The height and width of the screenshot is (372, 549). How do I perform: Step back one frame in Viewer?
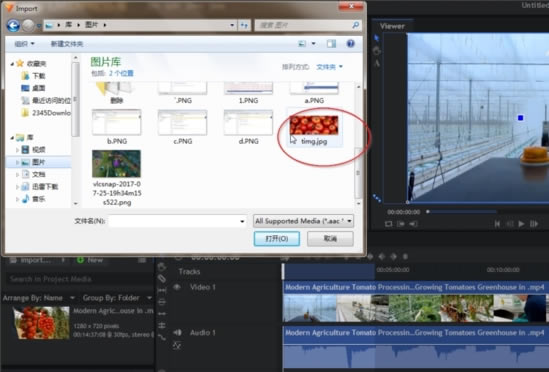pyautogui.click(x=510, y=224)
